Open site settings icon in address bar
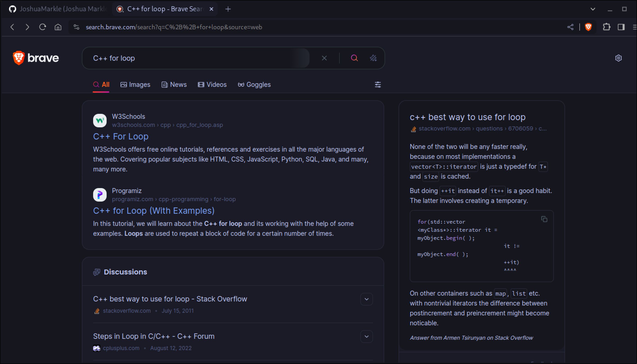Image resolution: width=637 pixels, height=364 pixels. pos(76,27)
